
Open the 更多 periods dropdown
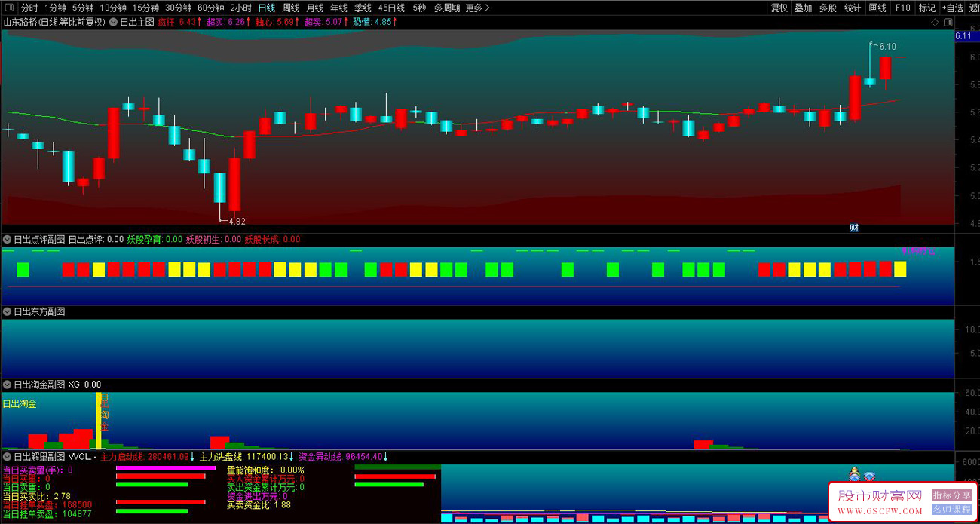click(x=477, y=8)
